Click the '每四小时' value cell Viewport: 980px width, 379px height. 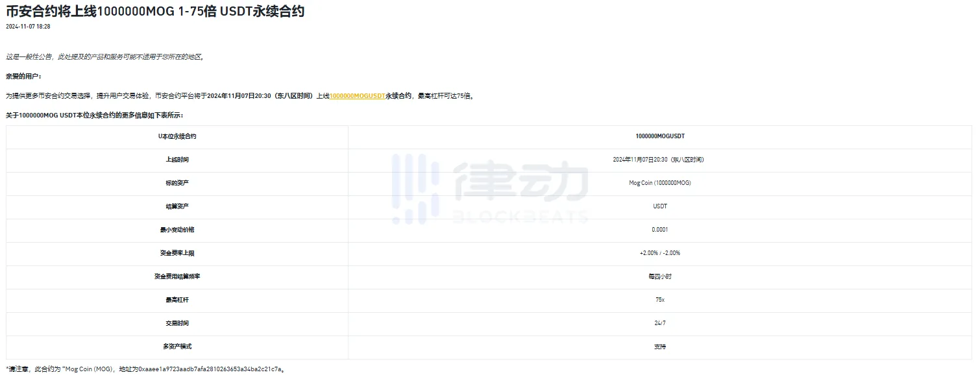point(660,276)
